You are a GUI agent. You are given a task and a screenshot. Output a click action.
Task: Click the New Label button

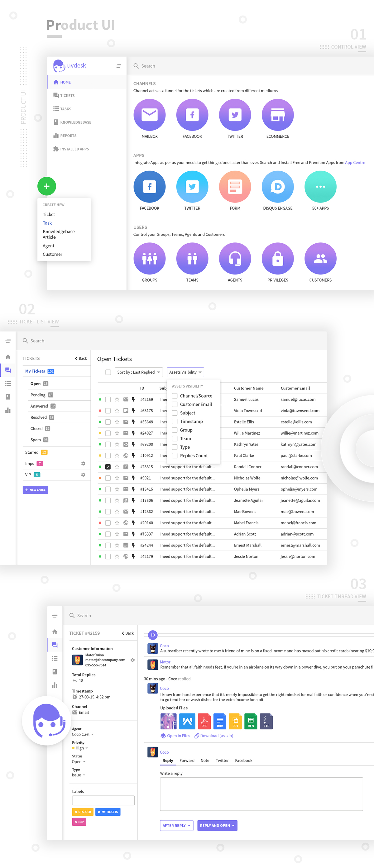tap(36, 489)
